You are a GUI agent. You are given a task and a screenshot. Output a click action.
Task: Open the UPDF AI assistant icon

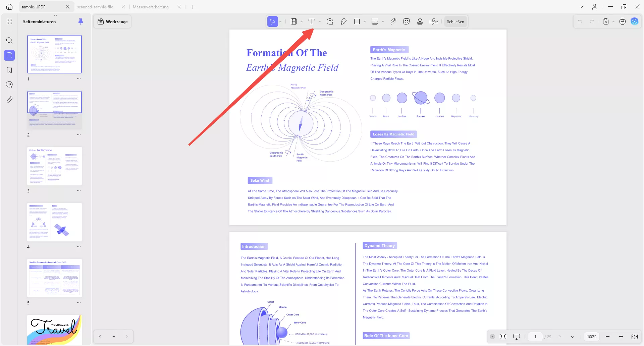click(x=635, y=21)
